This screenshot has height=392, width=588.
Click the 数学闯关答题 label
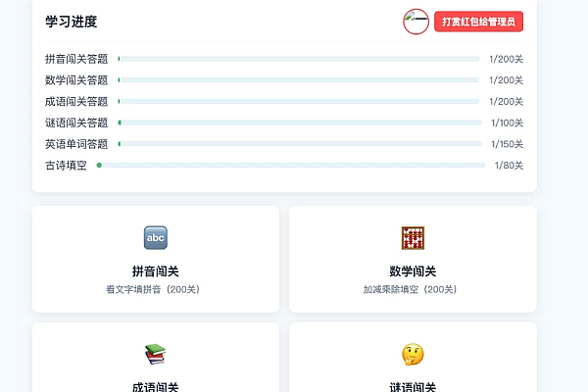pyautogui.click(x=76, y=80)
